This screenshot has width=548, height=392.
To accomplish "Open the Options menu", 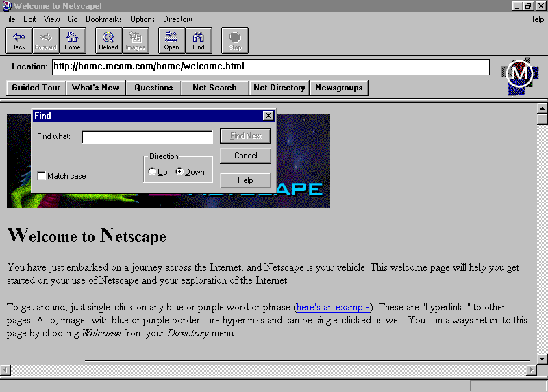I will (142, 19).
